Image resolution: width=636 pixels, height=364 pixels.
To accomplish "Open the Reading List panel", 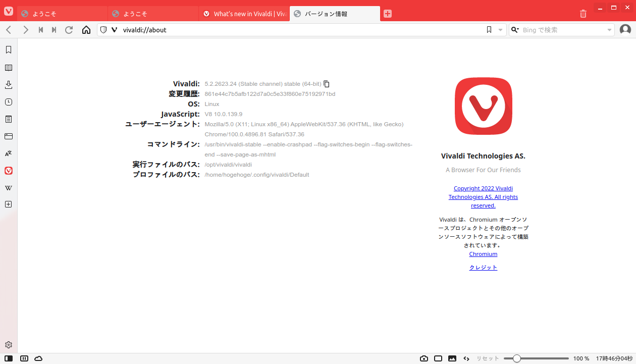I will click(x=9, y=68).
